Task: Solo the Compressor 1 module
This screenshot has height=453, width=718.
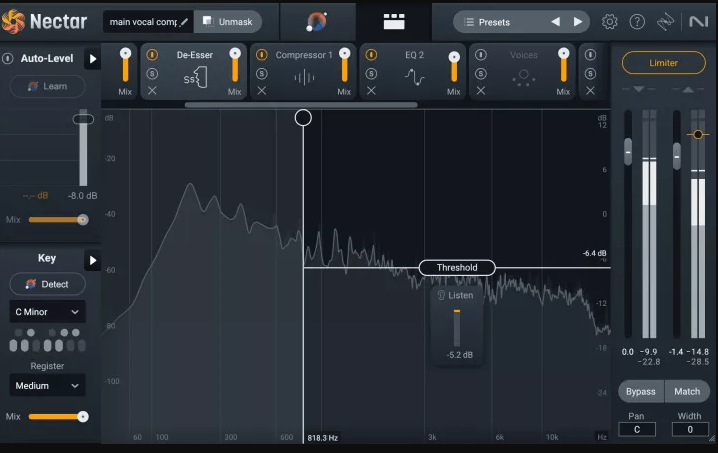Action: click(x=261, y=73)
